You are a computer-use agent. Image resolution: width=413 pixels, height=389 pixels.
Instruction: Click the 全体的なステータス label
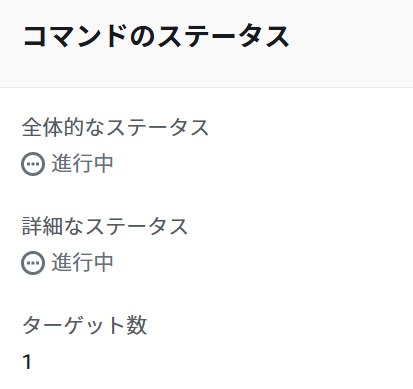tap(115, 127)
